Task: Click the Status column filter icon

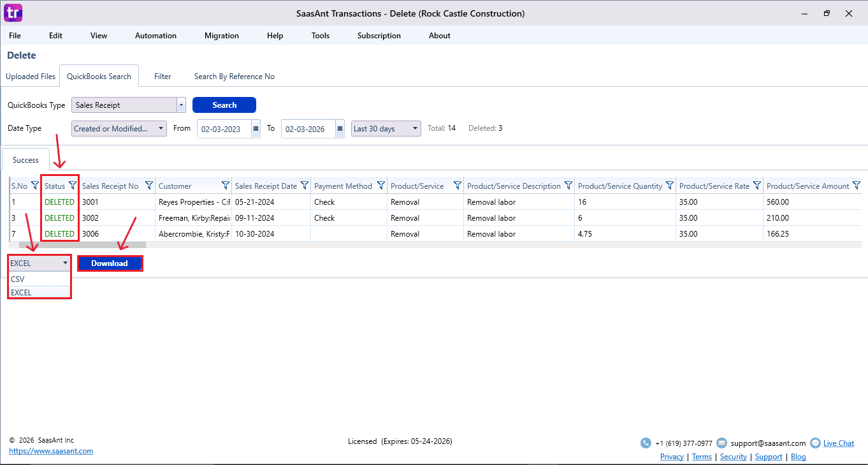Action: point(72,186)
